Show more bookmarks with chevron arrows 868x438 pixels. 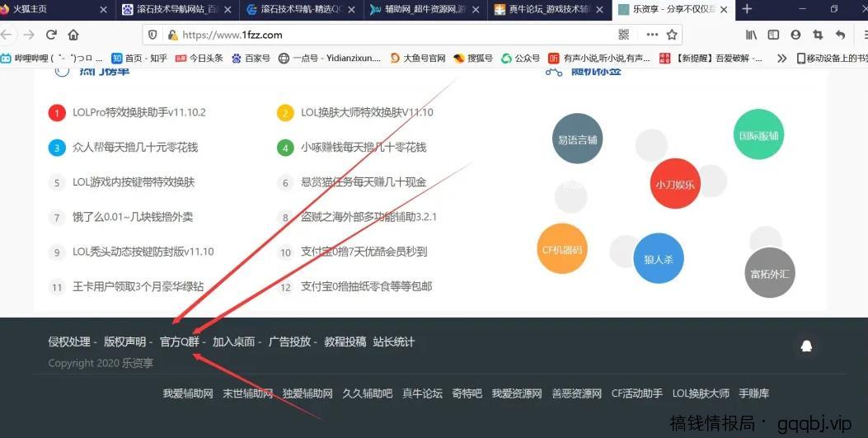(781, 58)
